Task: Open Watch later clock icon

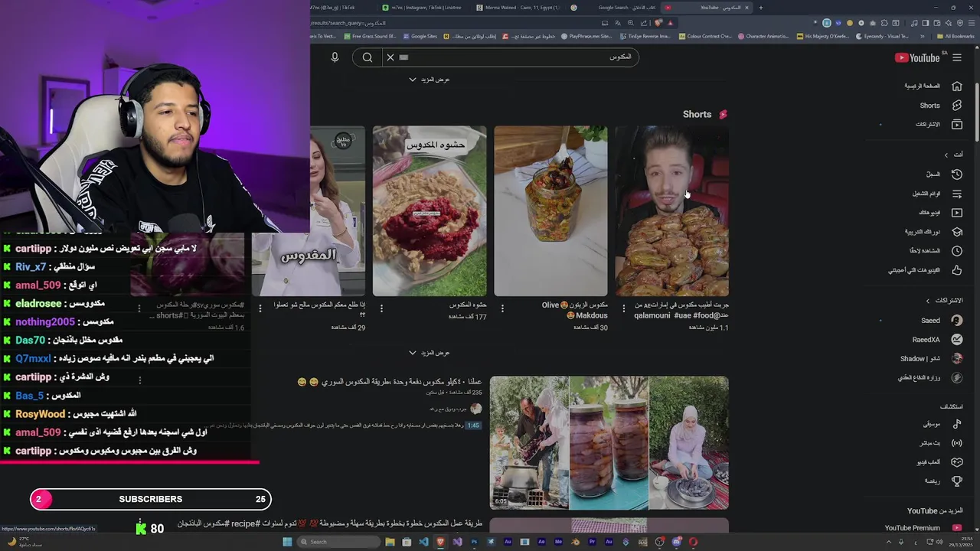Action: 957,250
